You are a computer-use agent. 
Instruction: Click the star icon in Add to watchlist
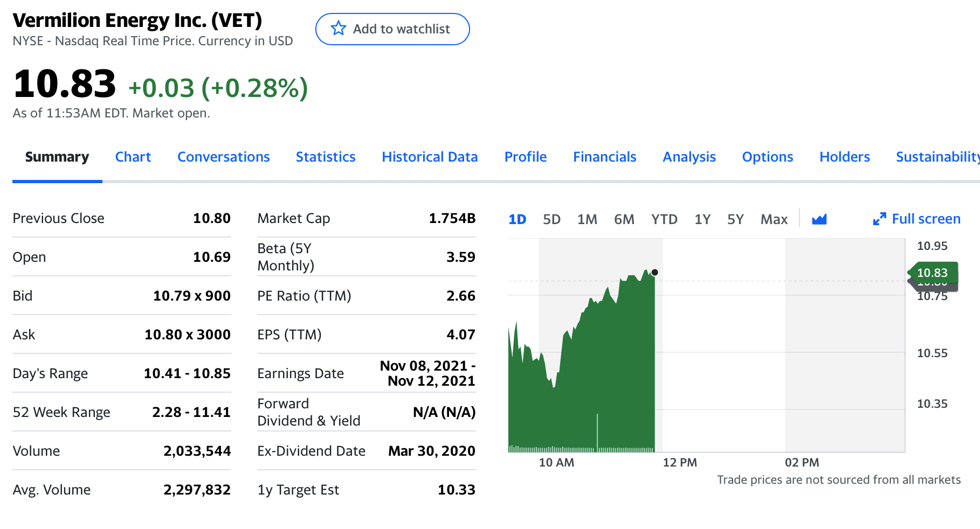(x=338, y=29)
